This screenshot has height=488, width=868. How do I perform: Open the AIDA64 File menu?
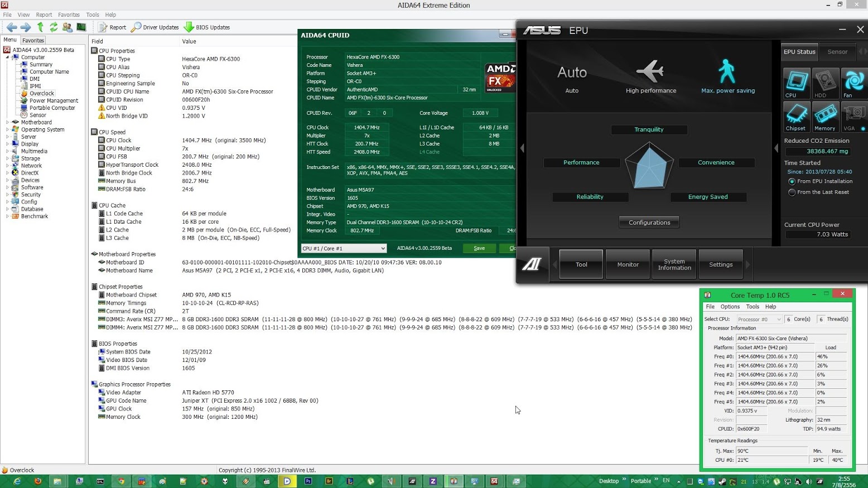point(7,15)
